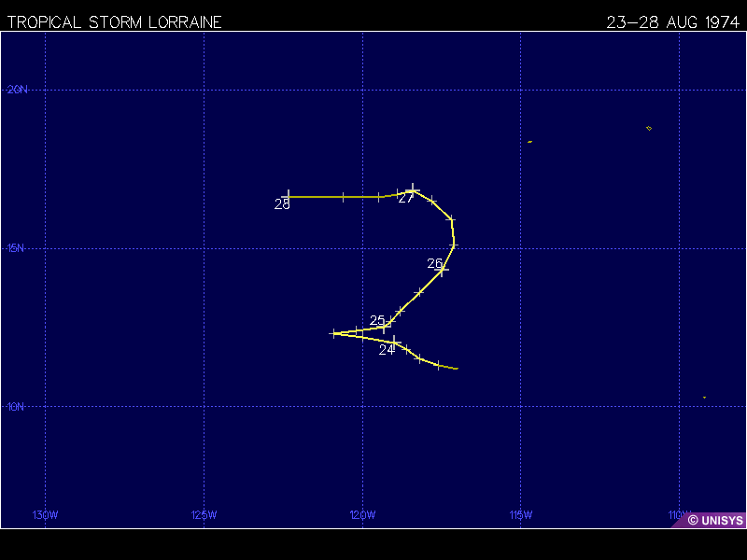Click the 120W longitude label
Image resolution: width=747 pixels, height=560 pixels.
[x=362, y=515]
